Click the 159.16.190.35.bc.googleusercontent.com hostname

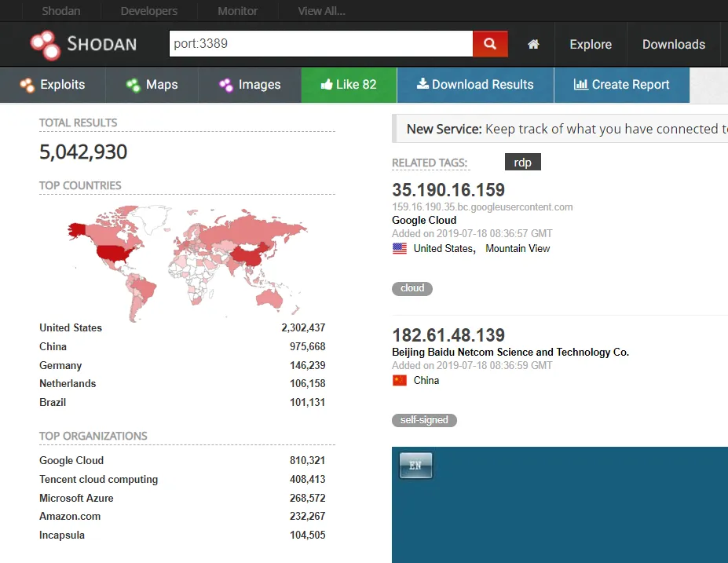(x=482, y=207)
